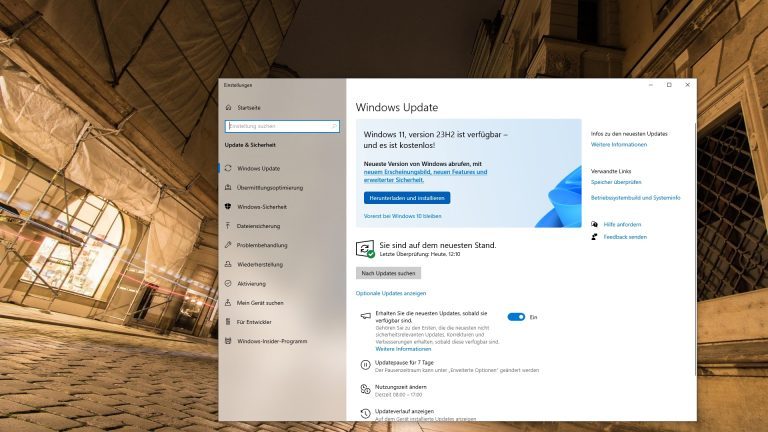Click the Windows-Sicherheit shield icon

[228, 206]
